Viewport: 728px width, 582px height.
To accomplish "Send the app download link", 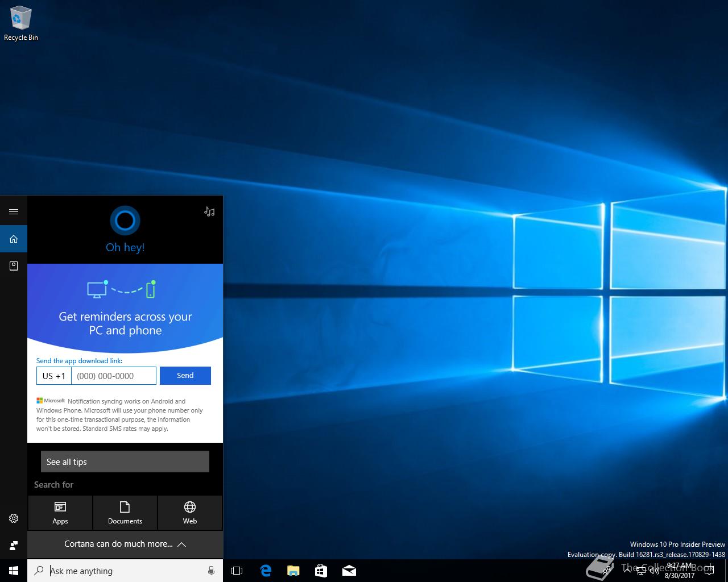I will point(185,376).
